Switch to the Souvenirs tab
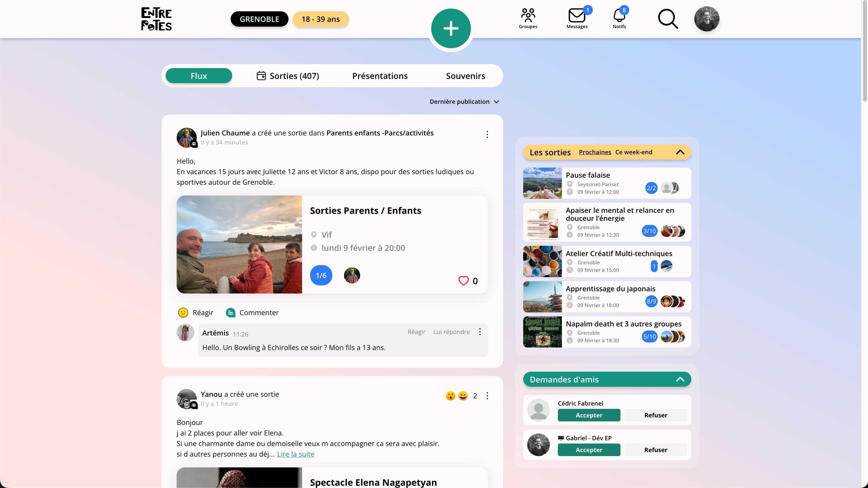Viewport: 868px width, 488px height. (465, 76)
